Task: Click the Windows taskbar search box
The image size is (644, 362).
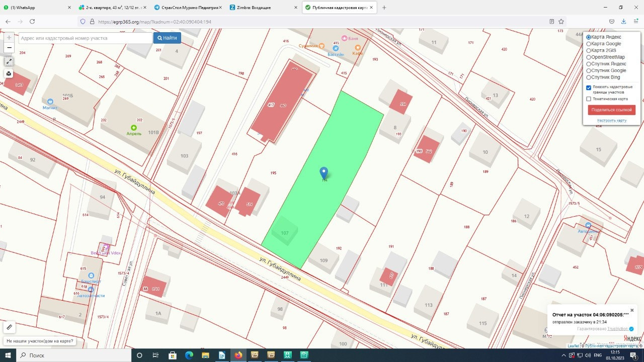Action: tap(74, 355)
